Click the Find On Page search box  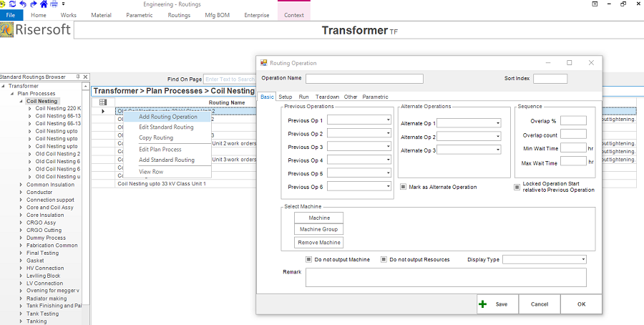(229, 79)
